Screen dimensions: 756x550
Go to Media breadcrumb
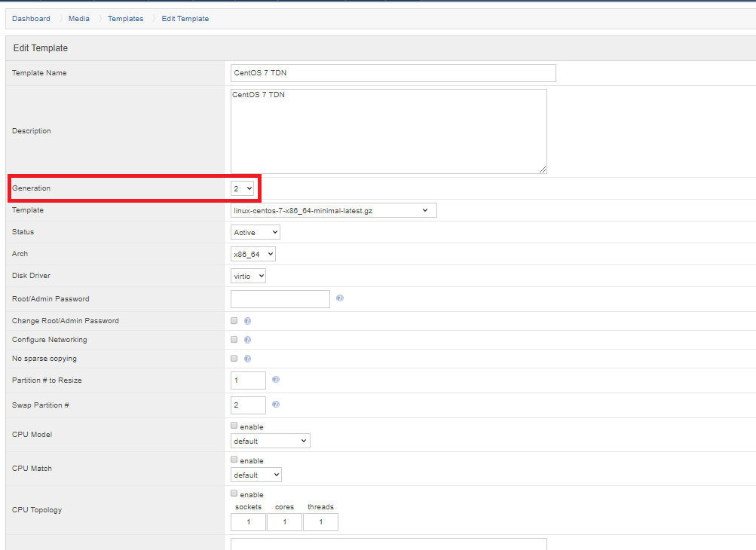79,18
